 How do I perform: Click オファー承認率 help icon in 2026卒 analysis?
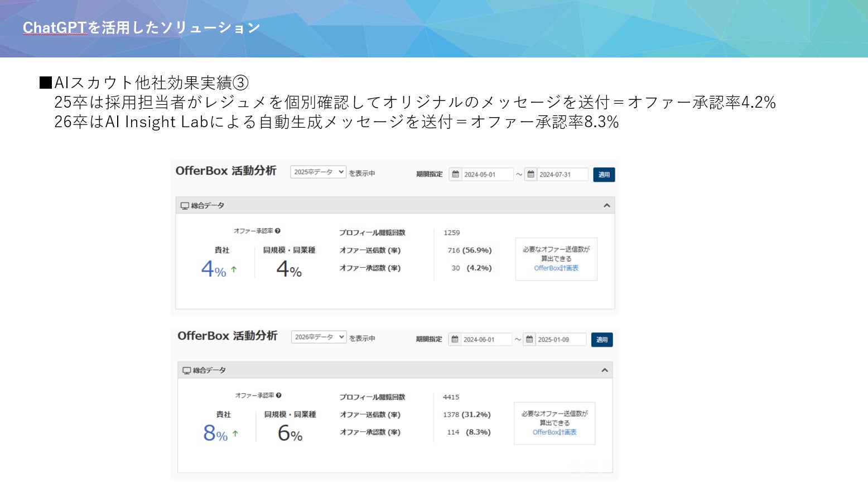(x=279, y=396)
